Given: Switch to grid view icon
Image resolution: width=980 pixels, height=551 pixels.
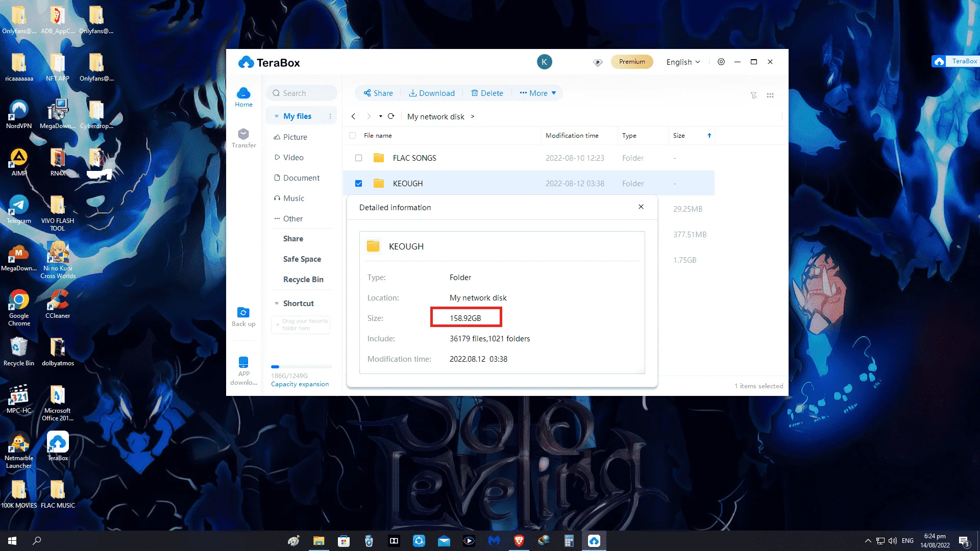Looking at the screenshot, I should click(x=770, y=95).
